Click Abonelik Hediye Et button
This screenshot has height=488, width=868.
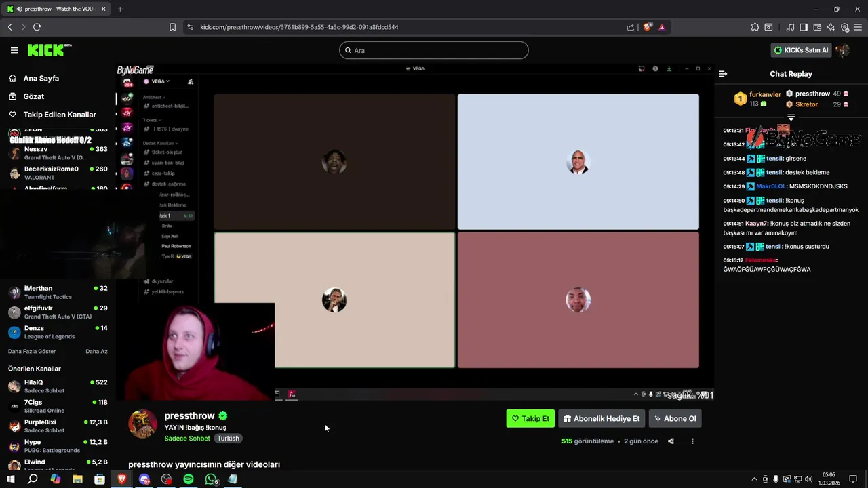[x=601, y=419]
